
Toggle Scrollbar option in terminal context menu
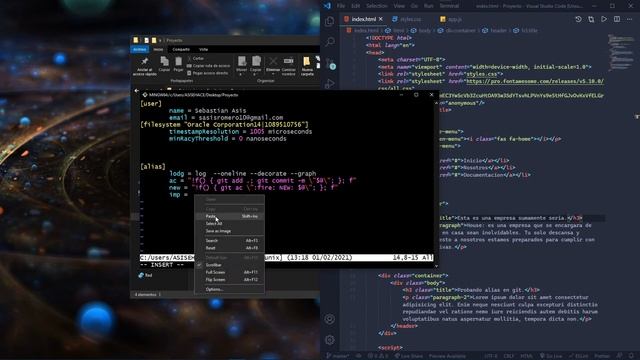click(x=229, y=265)
